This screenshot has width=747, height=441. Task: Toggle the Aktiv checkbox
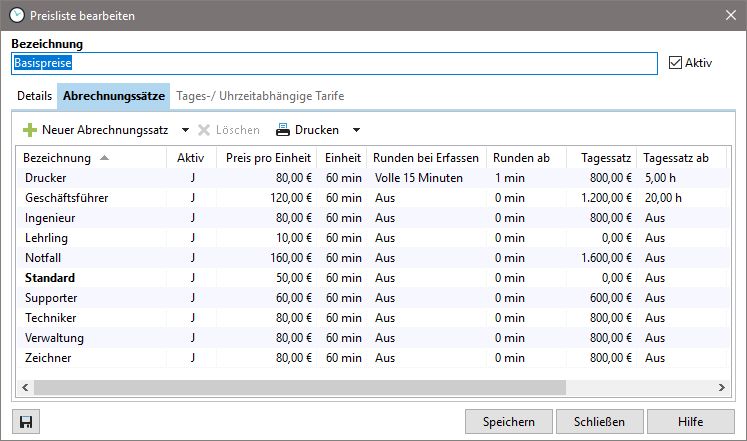[675, 63]
